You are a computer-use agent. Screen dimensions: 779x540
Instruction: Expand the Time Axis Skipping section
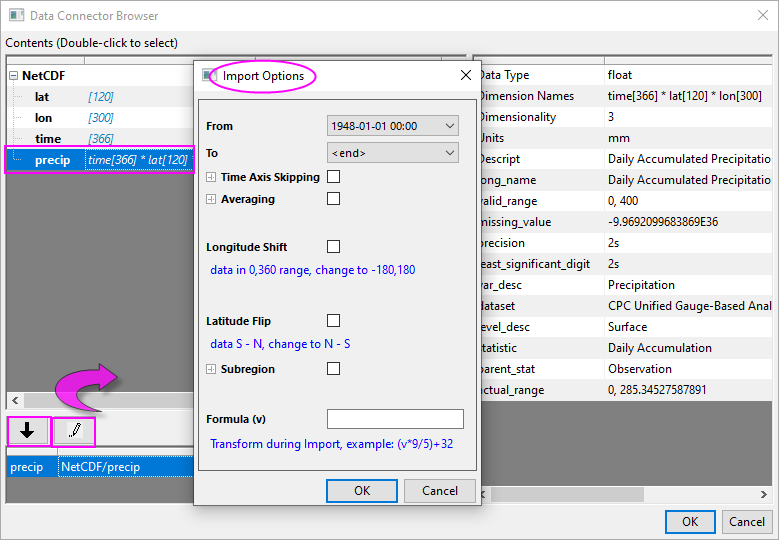point(211,177)
